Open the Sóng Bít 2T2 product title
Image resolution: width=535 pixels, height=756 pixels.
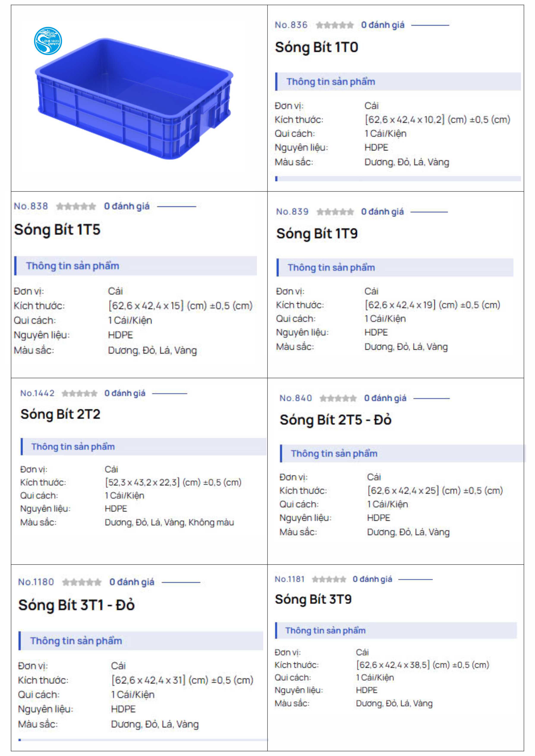point(60,414)
